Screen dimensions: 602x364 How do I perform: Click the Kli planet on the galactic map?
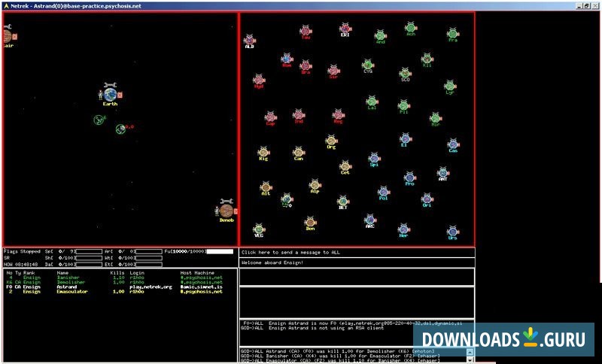(x=427, y=59)
